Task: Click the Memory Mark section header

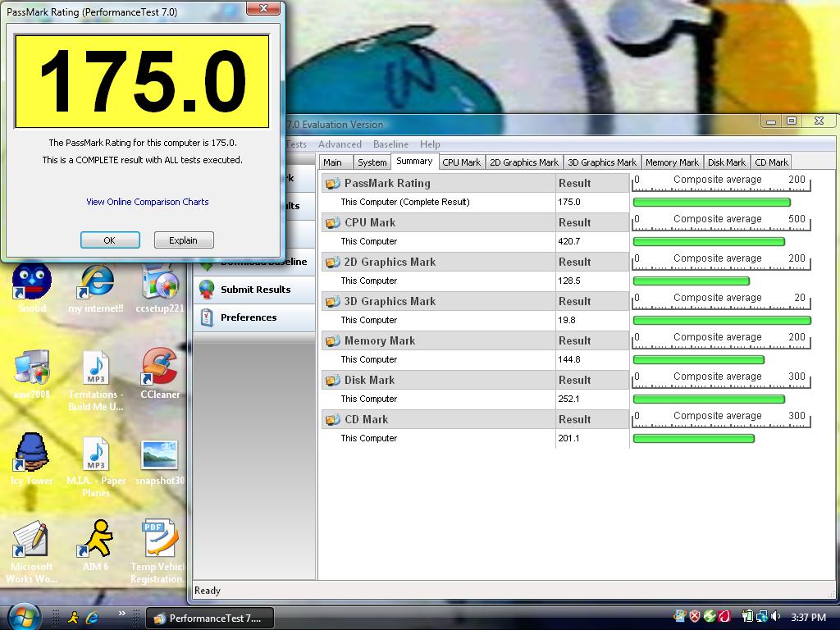Action: (x=475, y=340)
